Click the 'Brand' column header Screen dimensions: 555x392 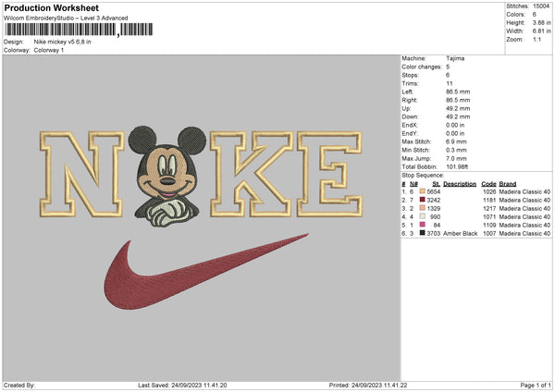point(508,184)
